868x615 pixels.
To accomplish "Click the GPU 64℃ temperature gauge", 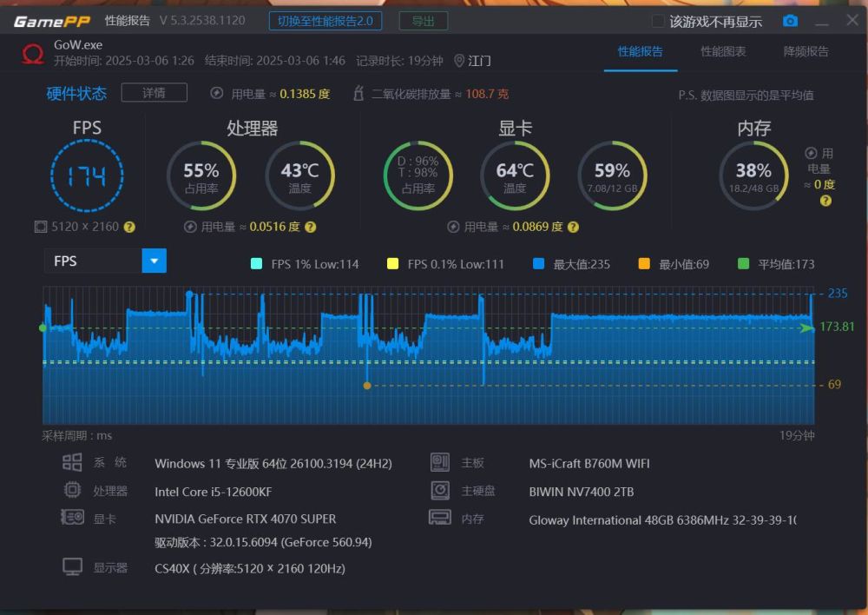I will (515, 175).
